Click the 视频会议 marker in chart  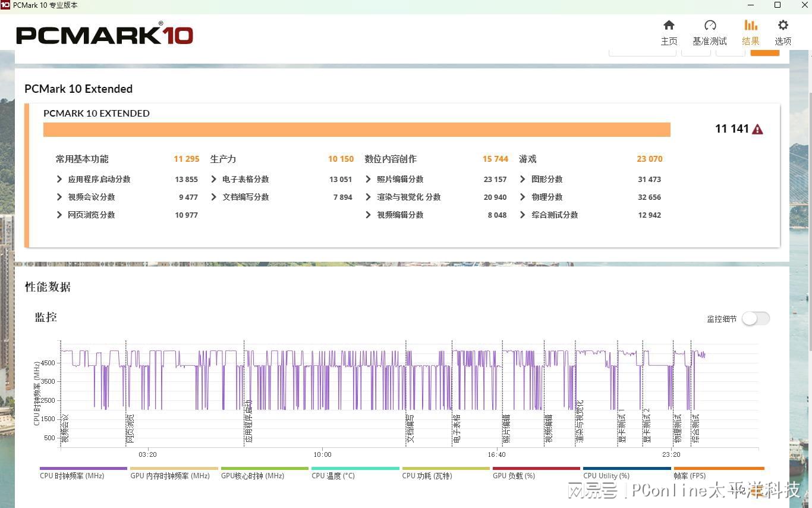point(65,428)
